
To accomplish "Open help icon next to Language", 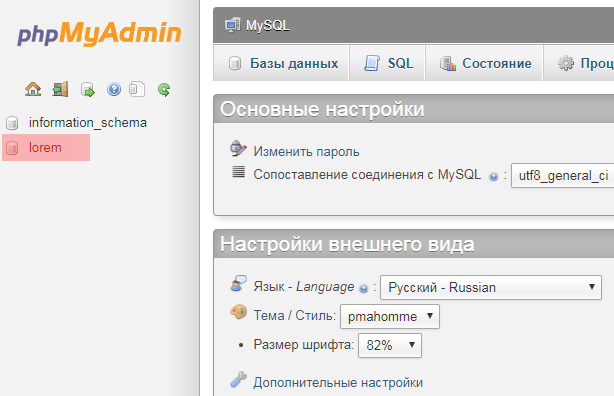I will click(363, 289).
